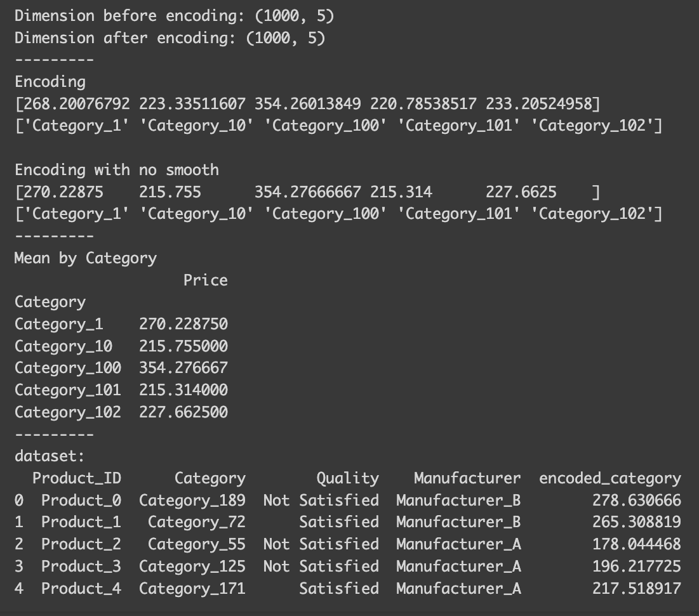Click the smoothed encoding value 268.20076792

pyautogui.click(x=76, y=103)
